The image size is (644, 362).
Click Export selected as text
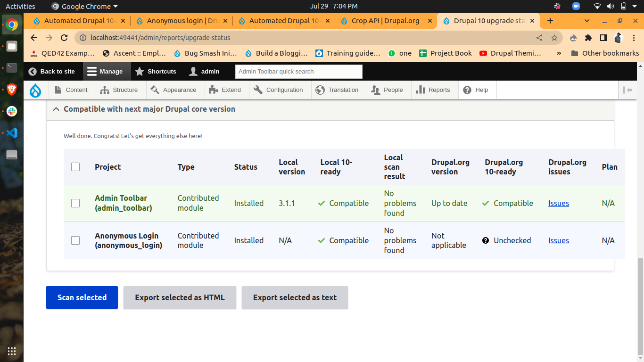pos(295,297)
